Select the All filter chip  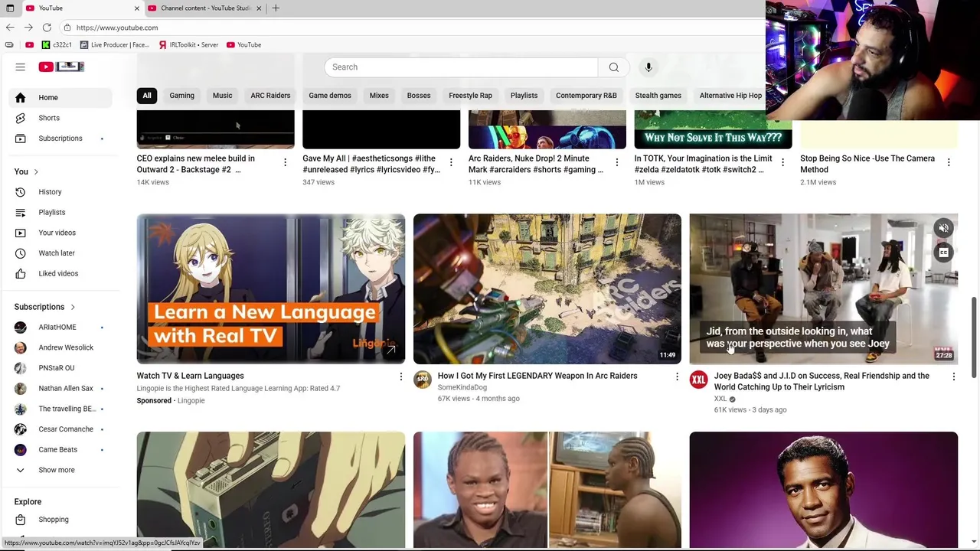[x=147, y=96]
